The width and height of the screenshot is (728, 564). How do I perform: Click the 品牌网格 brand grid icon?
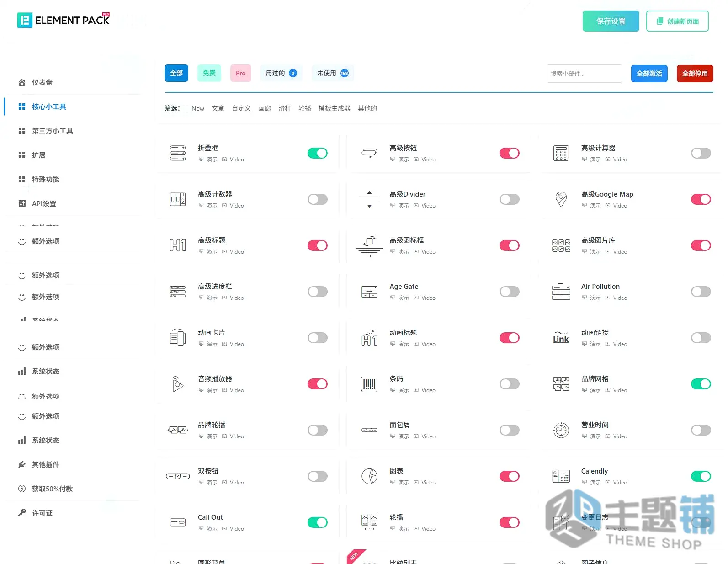[561, 384]
